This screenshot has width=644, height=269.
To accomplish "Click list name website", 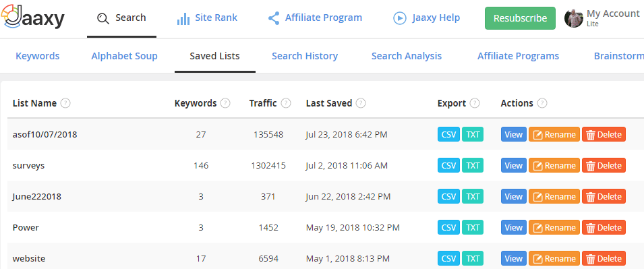I will [x=29, y=258].
